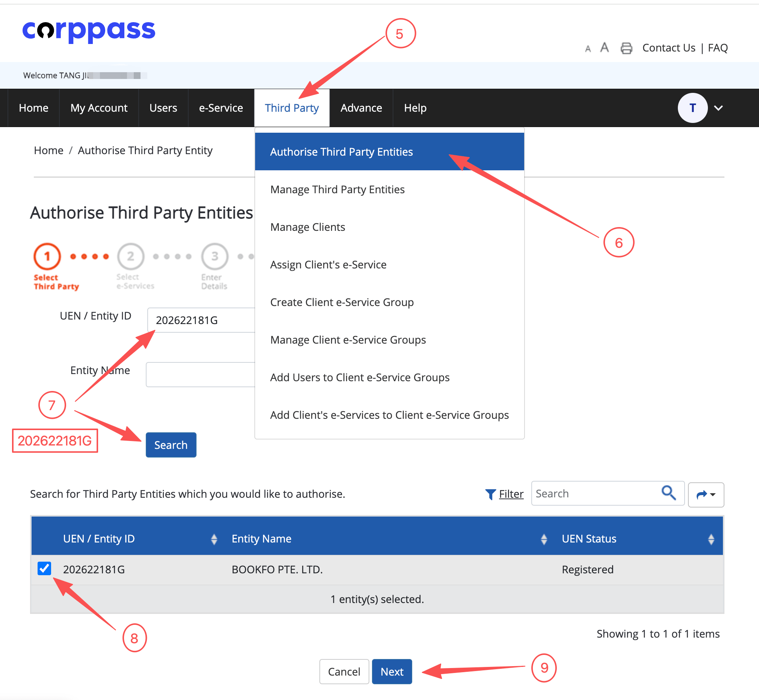Expand the user profile chevron

(x=718, y=108)
